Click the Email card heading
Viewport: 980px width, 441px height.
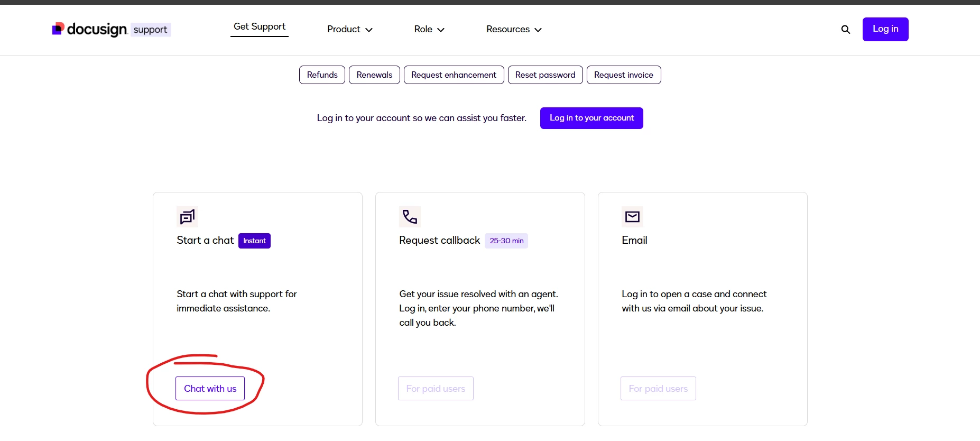tap(634, 241)
